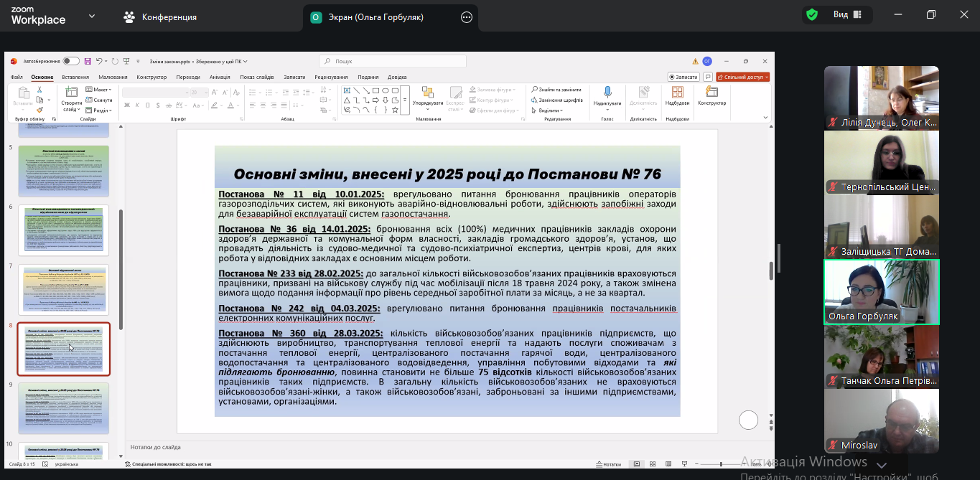
Task: Expand the Виділити select dropdown
Action: 549,110
